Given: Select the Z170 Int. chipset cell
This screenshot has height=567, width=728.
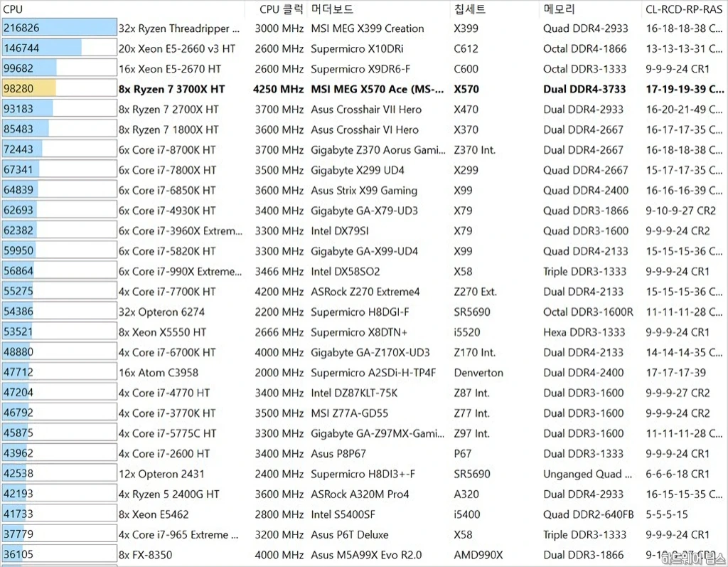Looking at the screenshot, I should pos(474,352).
